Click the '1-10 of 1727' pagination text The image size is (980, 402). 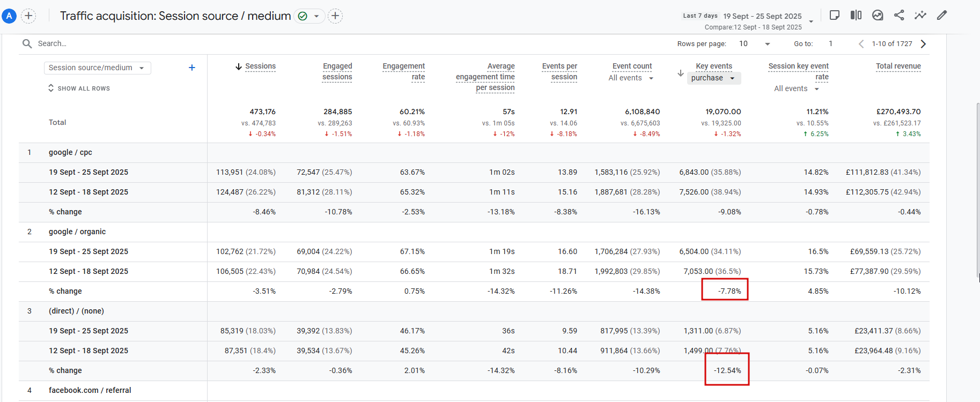pyautogui.click(x=892, y=44)
